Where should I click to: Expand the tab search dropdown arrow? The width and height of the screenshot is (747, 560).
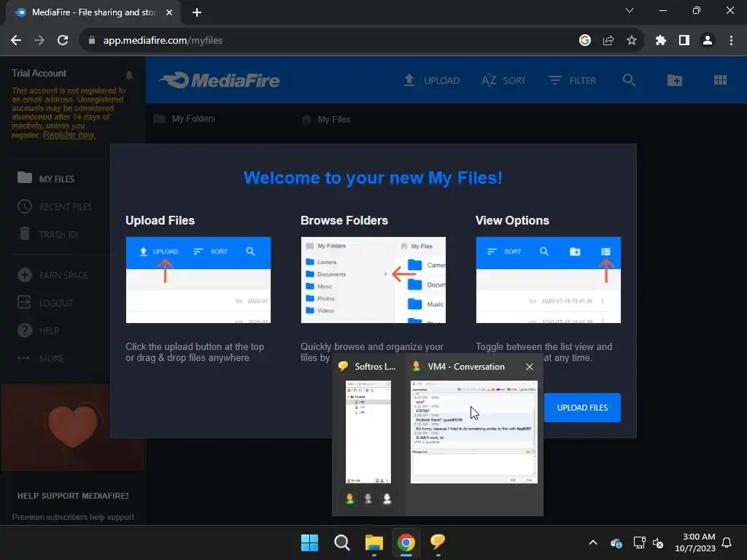[630, 10]
